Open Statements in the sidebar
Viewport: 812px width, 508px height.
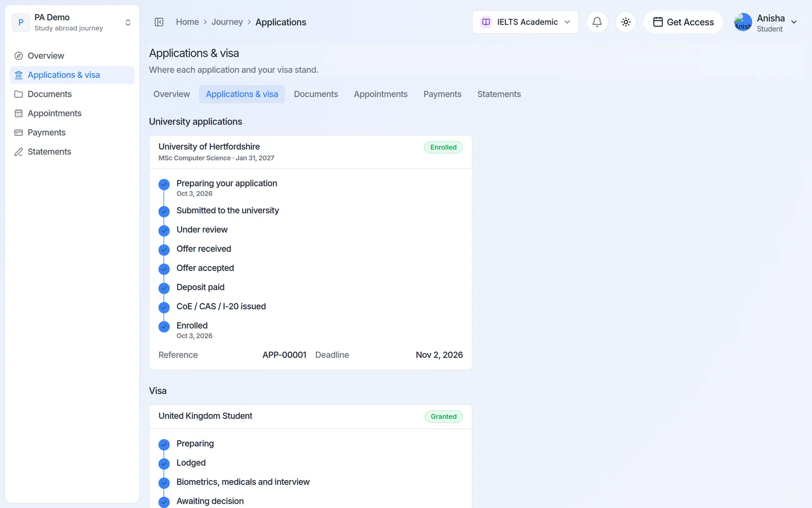[72, 152]
